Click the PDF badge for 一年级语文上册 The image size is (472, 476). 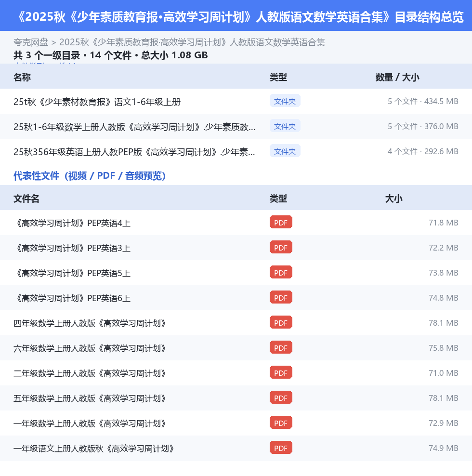(281, 448)
